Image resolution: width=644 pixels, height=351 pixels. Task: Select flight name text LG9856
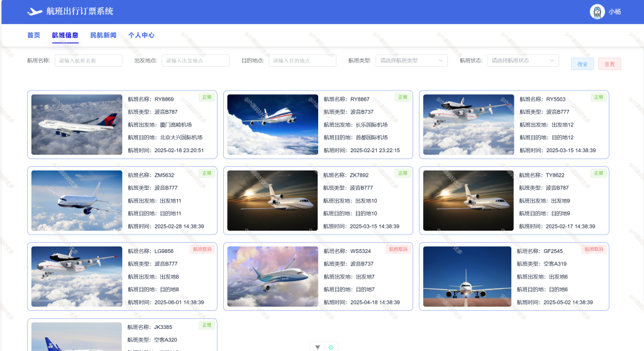click(164, 251)
